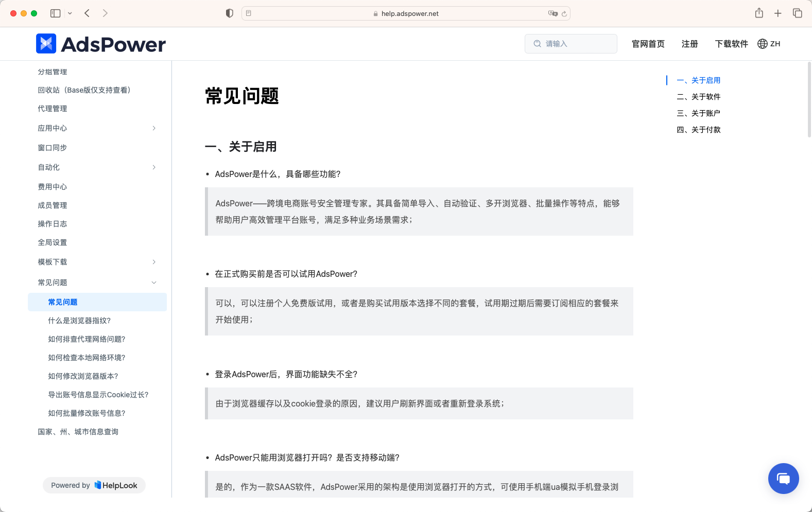Click the 注册 link
Screen dimensions: 812x512
(x=689, y=44)
